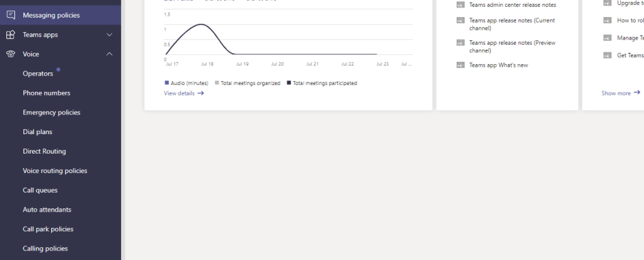
Task: Expand the Teams apps menu chevron
Action: point(110,35)
